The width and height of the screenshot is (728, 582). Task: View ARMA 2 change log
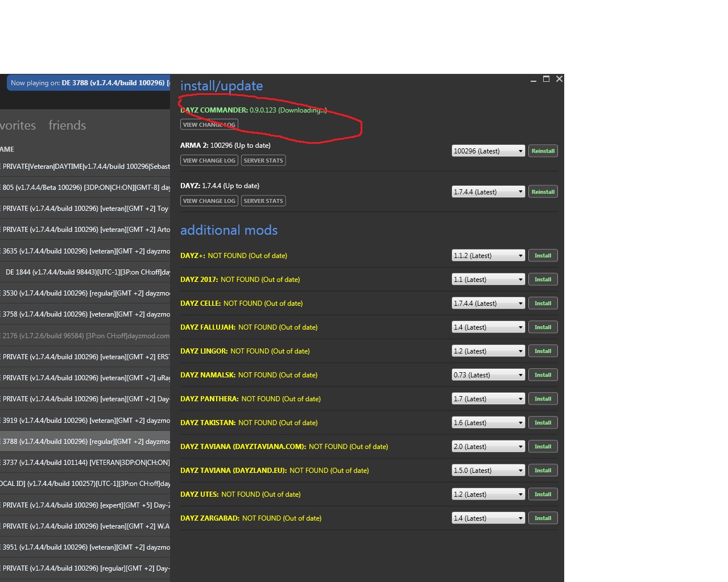click(209, 160)
